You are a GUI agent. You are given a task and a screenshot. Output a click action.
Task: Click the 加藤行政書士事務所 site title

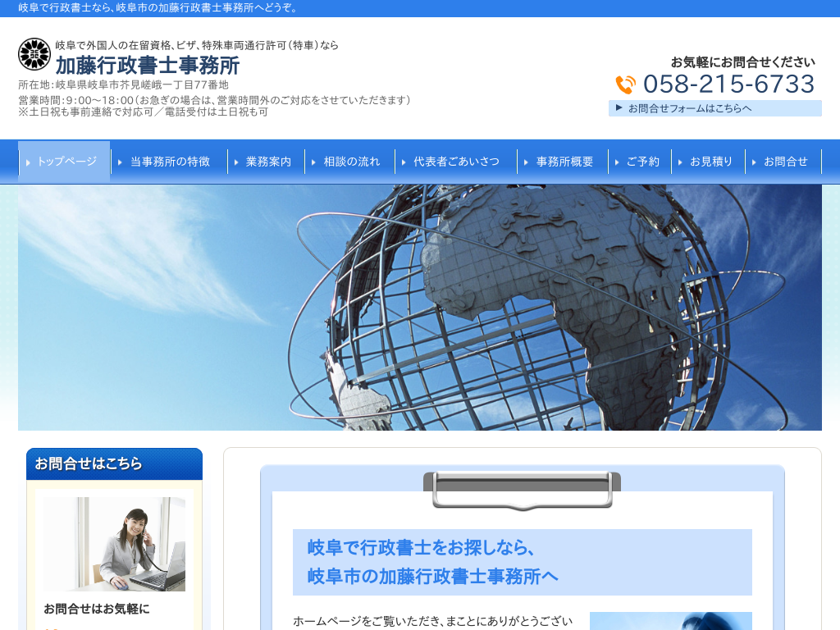(x=148, y=66)
